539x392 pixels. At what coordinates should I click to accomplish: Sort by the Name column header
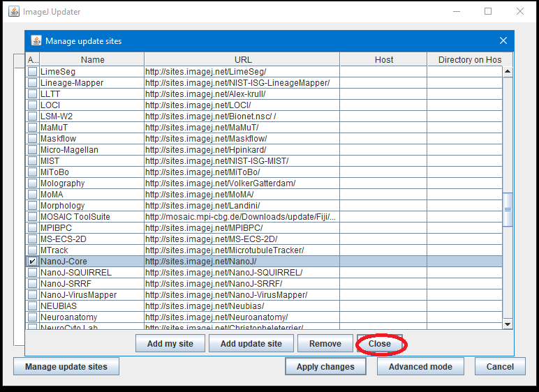coord(92,59)
